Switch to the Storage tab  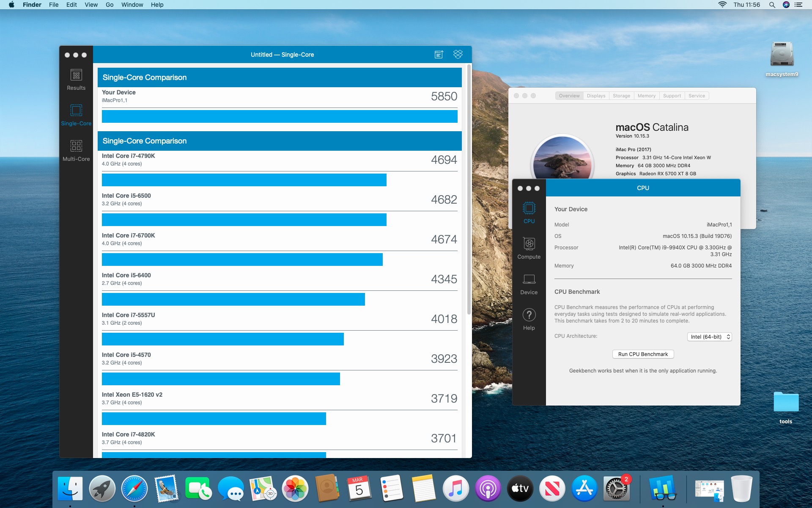point(621,96)
